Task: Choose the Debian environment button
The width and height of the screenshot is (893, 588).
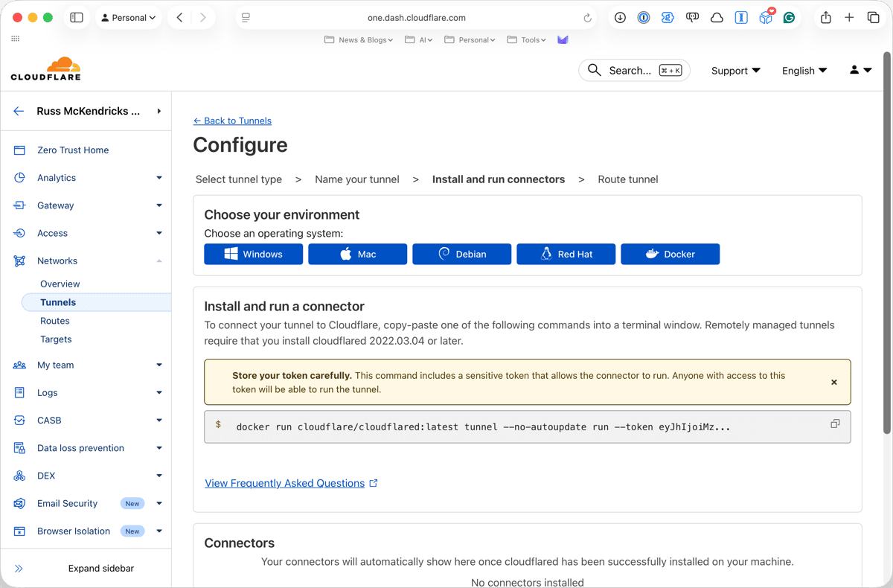Action: 461,254
